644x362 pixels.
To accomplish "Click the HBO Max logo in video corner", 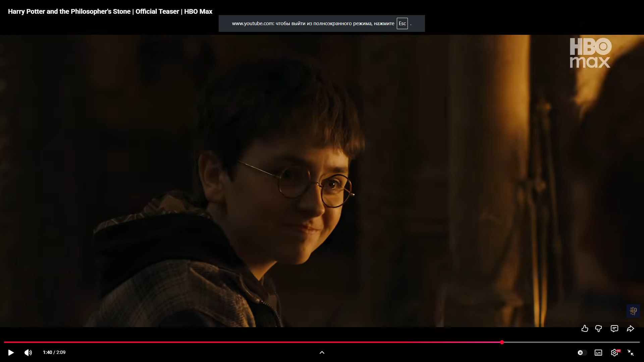I will coord(590,53).
